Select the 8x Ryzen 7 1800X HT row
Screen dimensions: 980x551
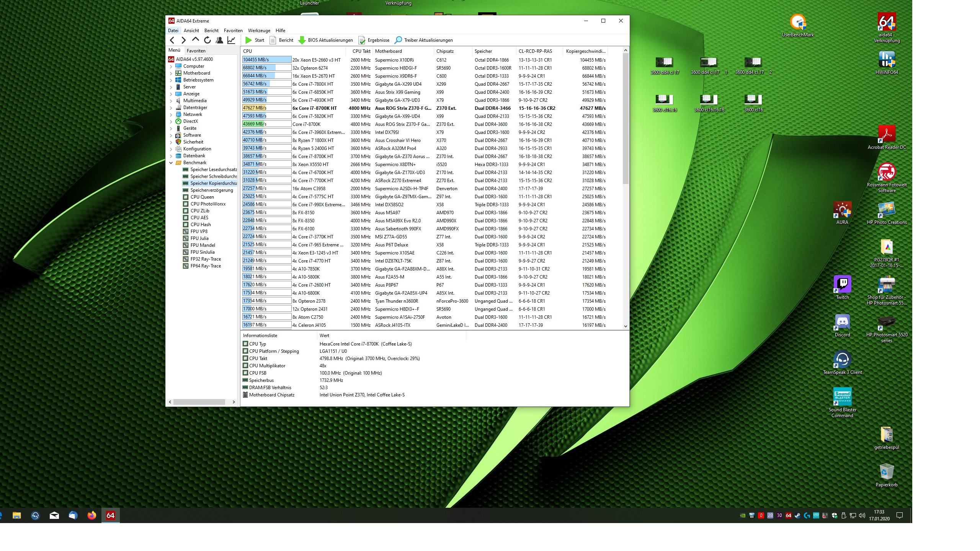[424, 140]
